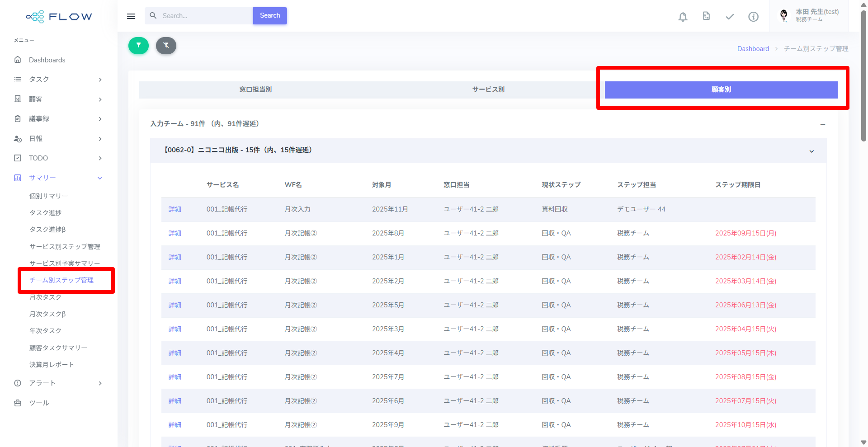Click the FLOW logo
The height and width of the screenshot is (447, 868).
(x=59, y=17)
